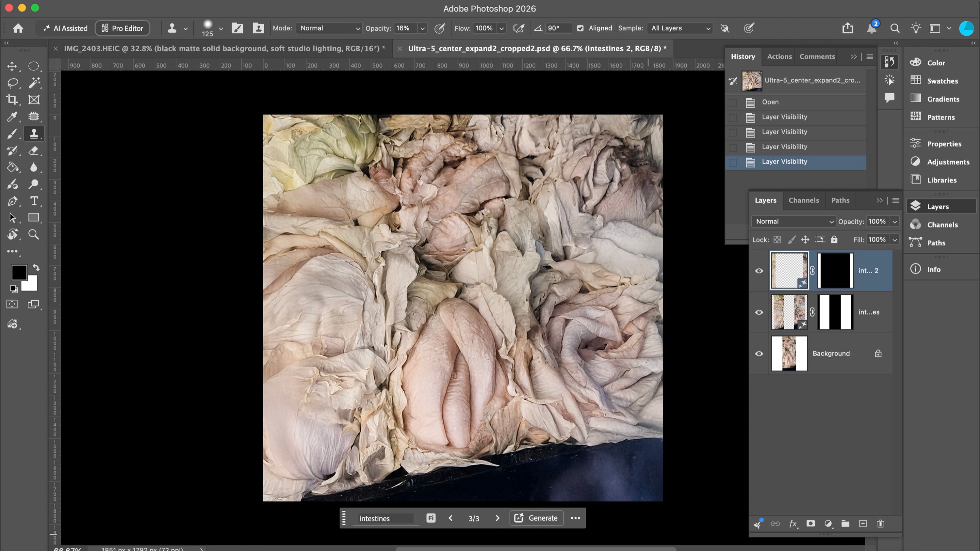Click the intestines prompt text field

pyautogui.click(x=386, y=518)
